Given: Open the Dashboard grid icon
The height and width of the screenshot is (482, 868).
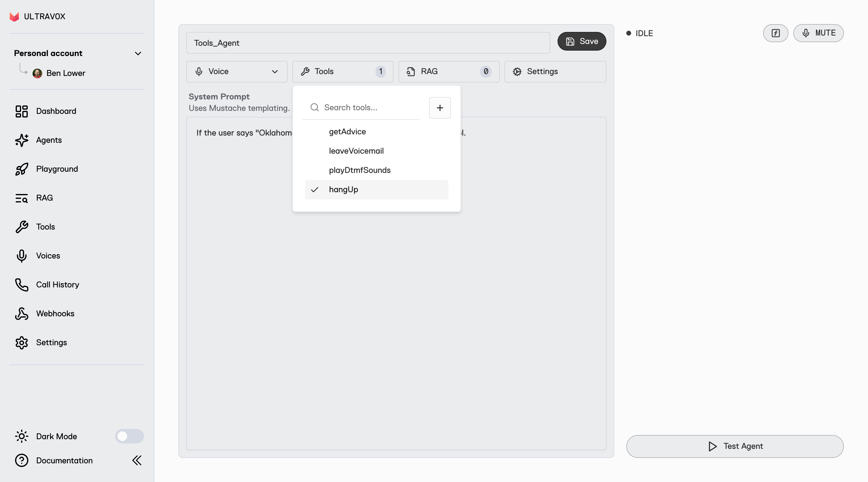Looking at the screenshot, I should click(x=22, y=111).
